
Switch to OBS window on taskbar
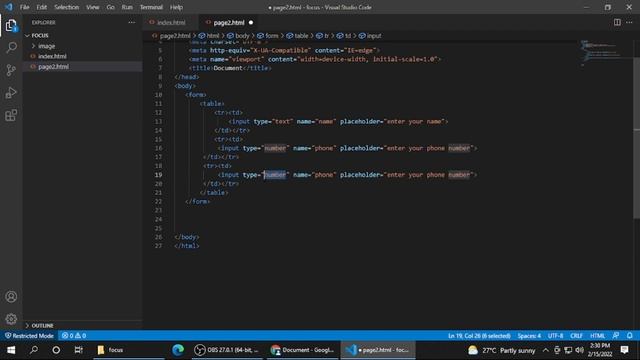227,350
